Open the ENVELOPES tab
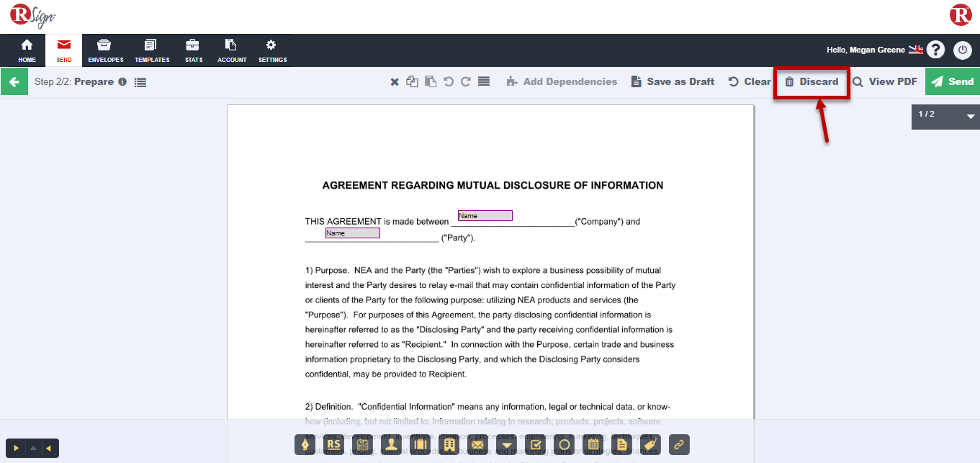This screenshot has width=980, height=463. point(105,50)
